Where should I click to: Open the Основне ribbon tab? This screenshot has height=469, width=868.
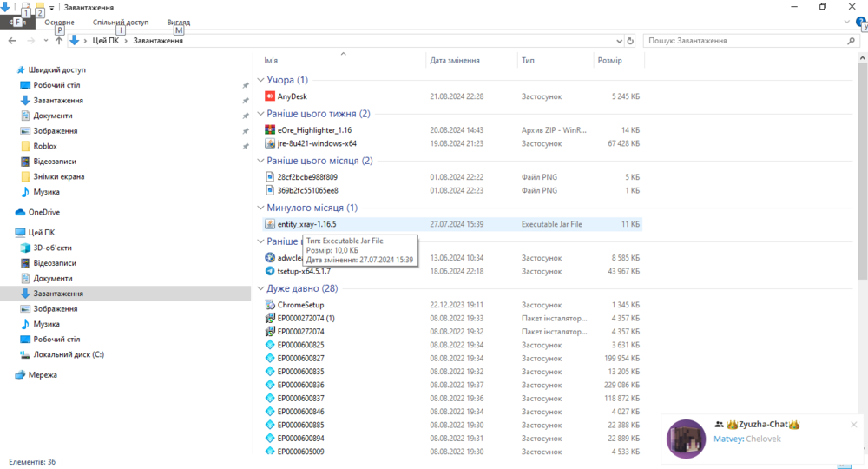(59, 23)
